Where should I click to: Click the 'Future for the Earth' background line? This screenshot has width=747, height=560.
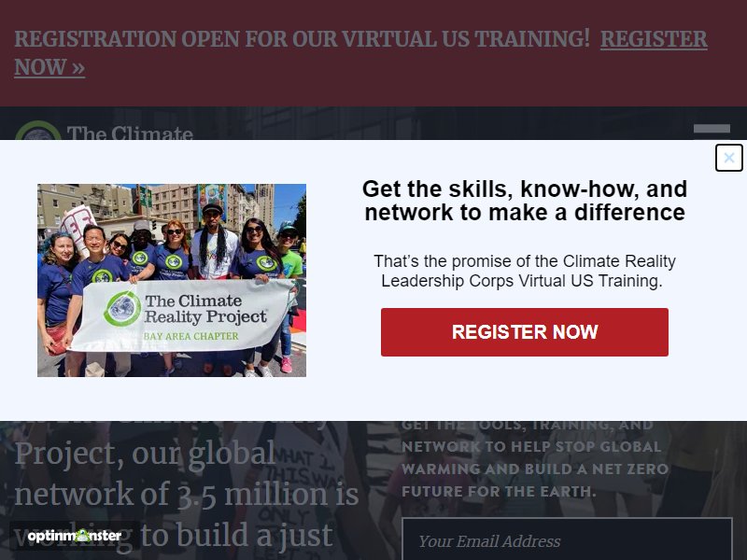pos(499,492)
